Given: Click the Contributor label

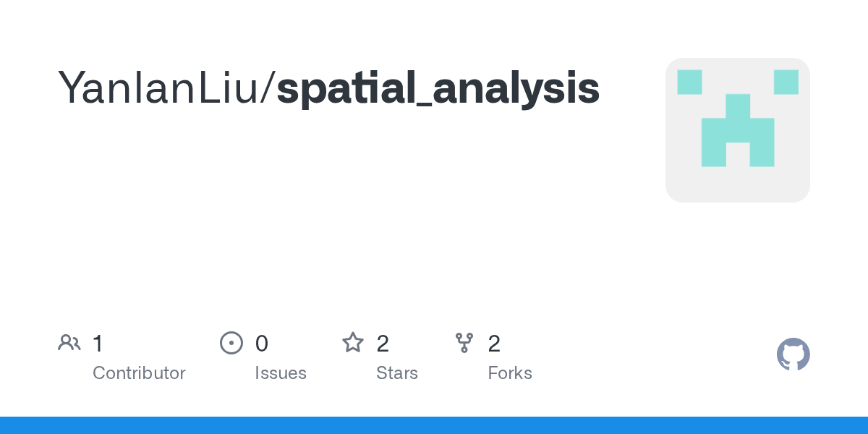Looking at the screenshot, I should point(139,373).
